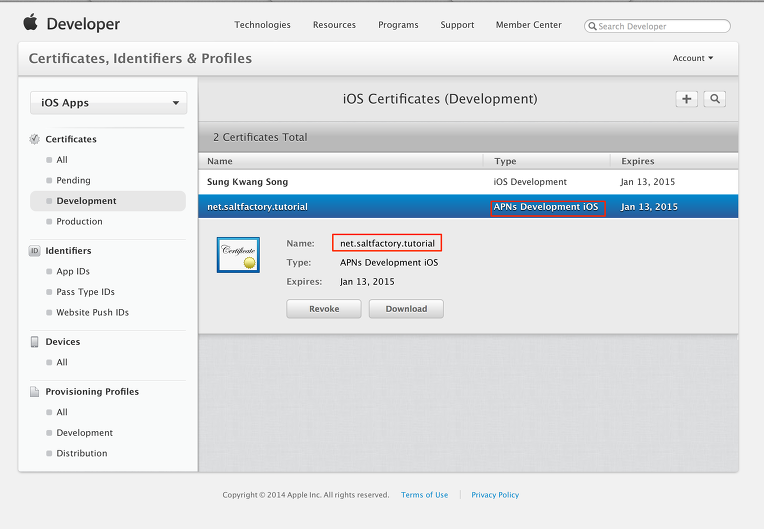
Task: Open Programs in top navigation
Action: [398, 25]
